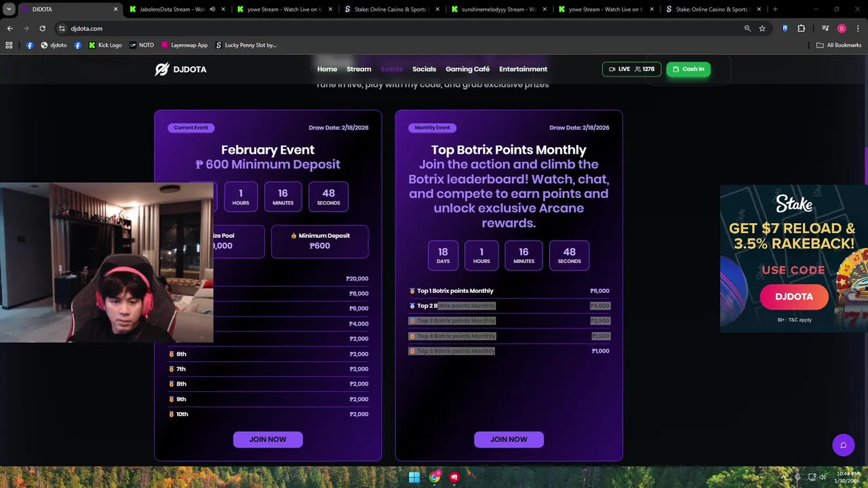The height and width of the screenshot is (488, 868).
Task: Click the DJDOTA code button on Stake ad
Action: pos(794,297)
